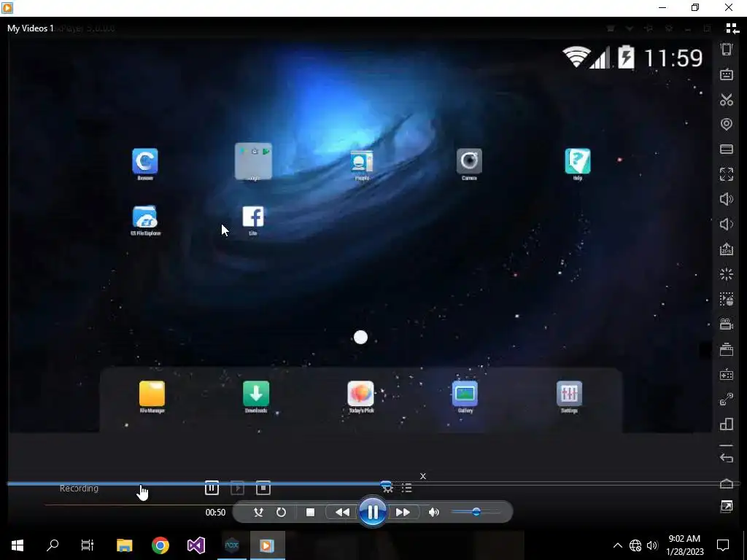Viewport: 747px width, 560px height.
Task: Open File Manager in the dock
Action: 152,397
